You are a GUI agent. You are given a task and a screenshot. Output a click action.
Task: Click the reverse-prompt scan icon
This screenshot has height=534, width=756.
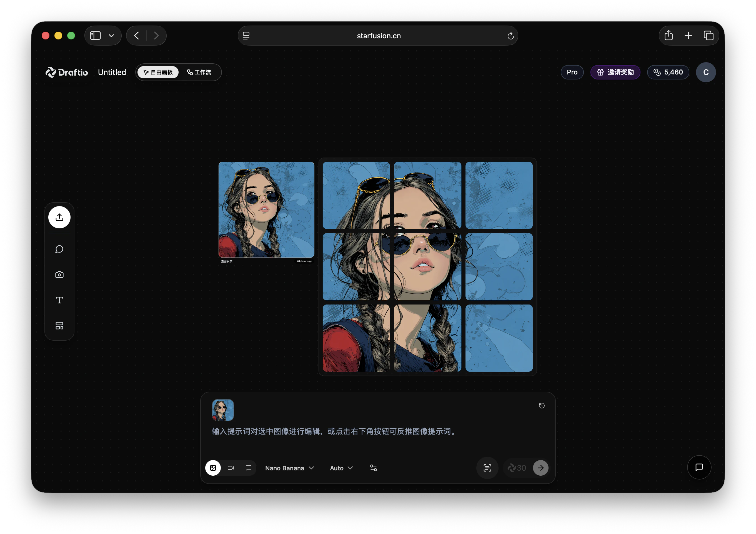tap(487, 468)
